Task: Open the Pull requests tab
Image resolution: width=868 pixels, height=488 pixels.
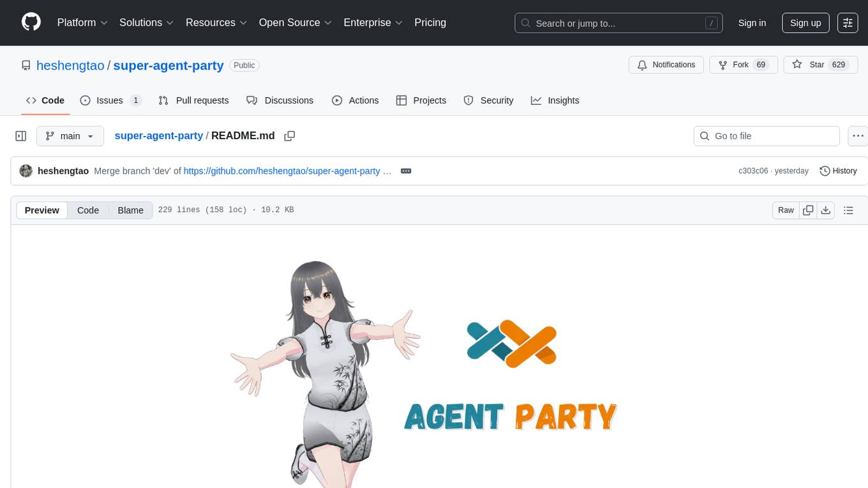Action: [193, 100]
